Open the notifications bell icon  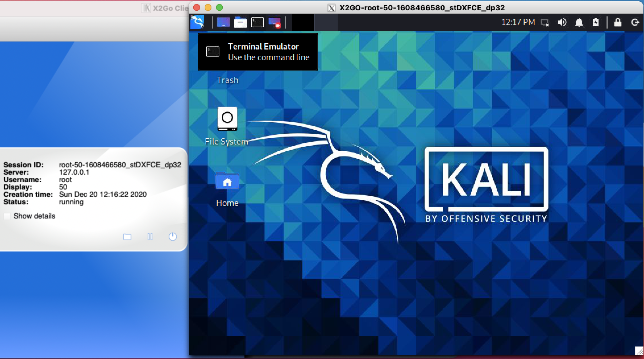tap(579, 22)
